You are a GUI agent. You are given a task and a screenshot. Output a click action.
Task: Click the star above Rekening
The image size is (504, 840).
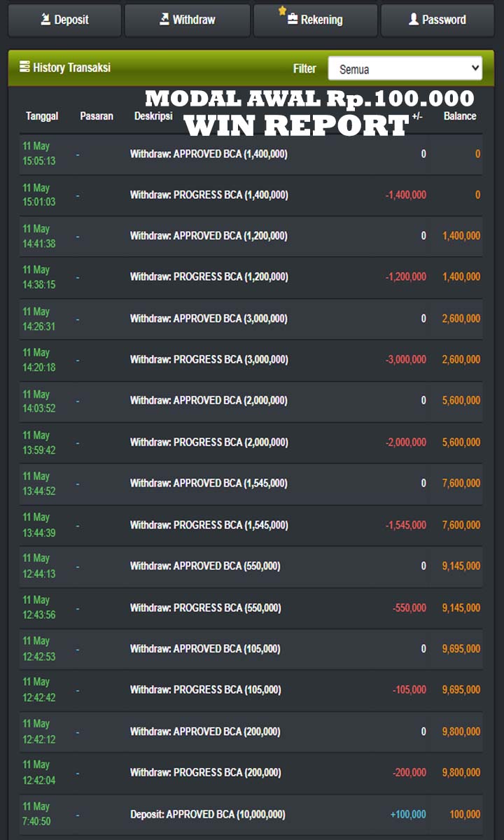tap(283, 10)
